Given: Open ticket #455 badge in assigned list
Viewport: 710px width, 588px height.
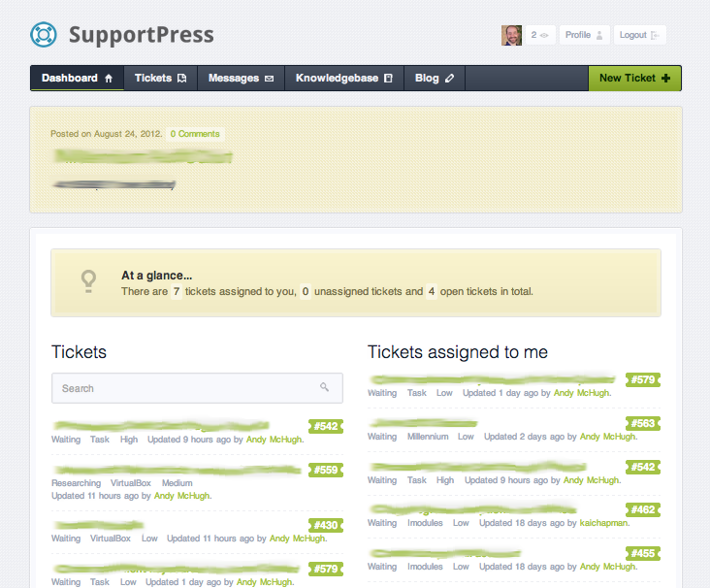Looking at the screenshot, I should [643, 553].
